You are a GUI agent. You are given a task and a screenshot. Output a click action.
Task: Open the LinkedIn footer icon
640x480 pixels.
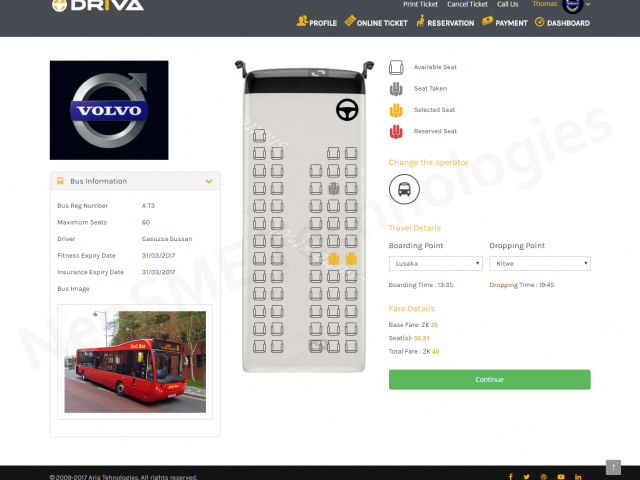click(x=578, y=477)
